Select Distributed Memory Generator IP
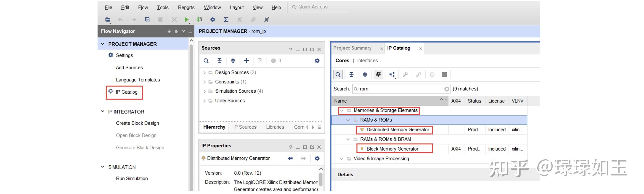 (398, 130)
